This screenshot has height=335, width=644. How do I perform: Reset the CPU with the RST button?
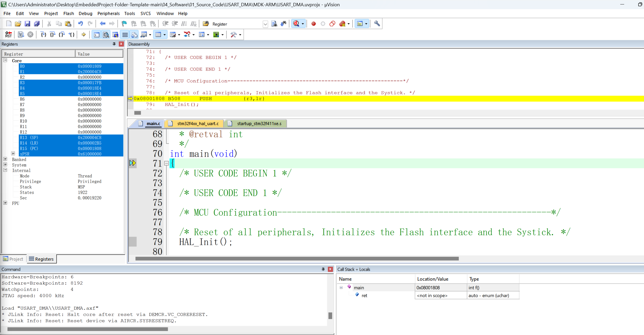coord(8,34)
